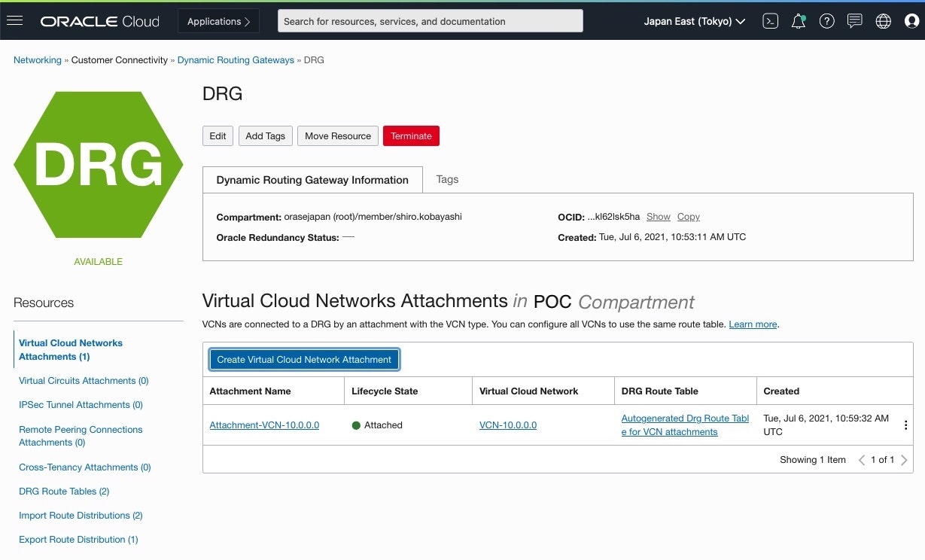Image resolution: width=925 pixels, height=560 pixels.
Task: Open Cloud Shell developer tools icon
Action: pyautogui.click(x=770, y=21)
